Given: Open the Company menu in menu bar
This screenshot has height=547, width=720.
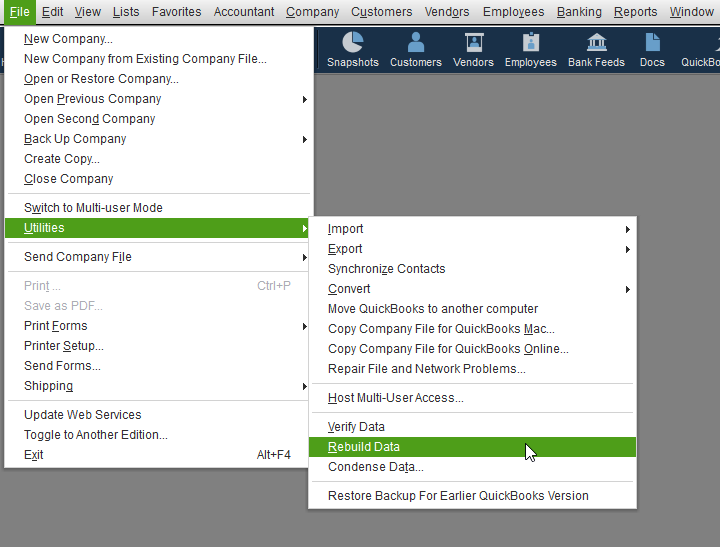Looking at the screenshot, I should coord(312,11).
